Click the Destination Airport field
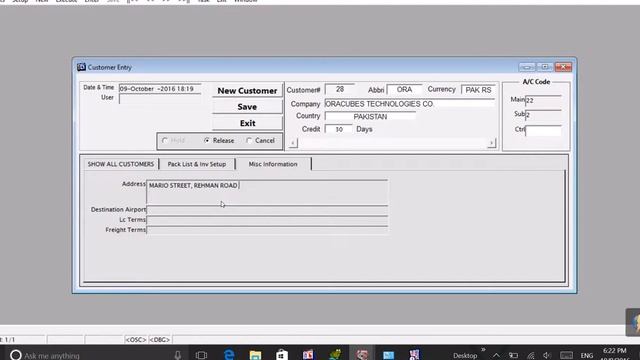The image size is (640, 360). pos(267,210)
